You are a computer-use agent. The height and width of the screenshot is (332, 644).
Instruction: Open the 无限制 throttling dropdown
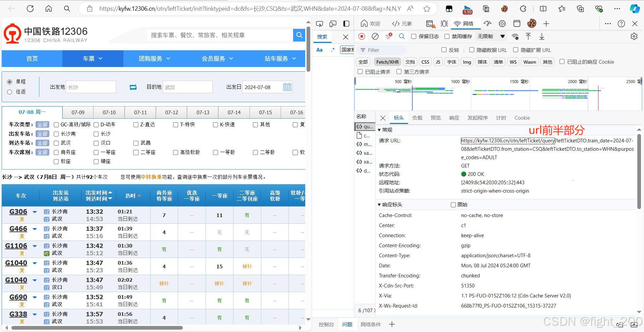tap(491, 36)
